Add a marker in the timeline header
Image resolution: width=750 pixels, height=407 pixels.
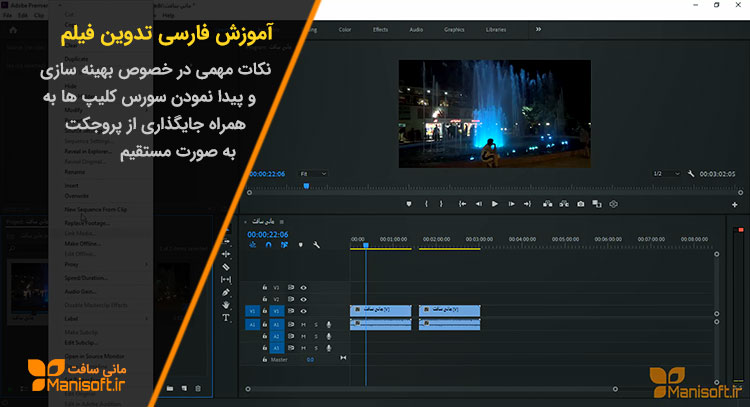(300, 245)
